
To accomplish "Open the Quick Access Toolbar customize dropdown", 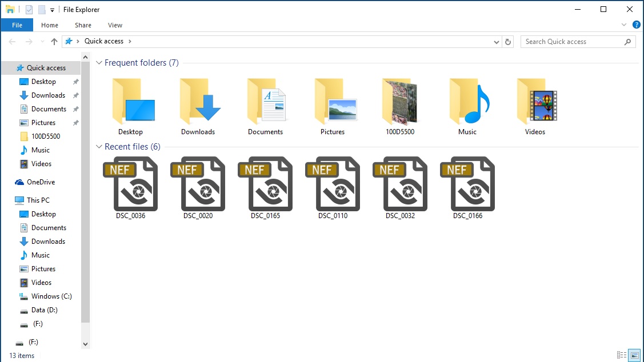I will click(52, 10).
